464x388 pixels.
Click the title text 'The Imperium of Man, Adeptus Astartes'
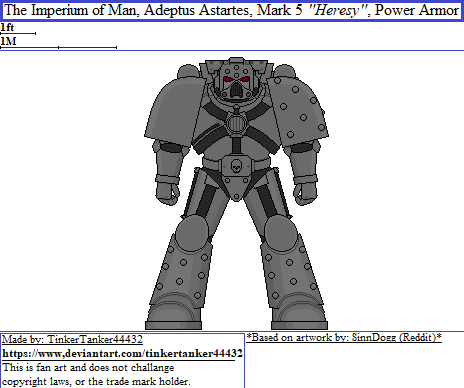click(x=127, y=10)
